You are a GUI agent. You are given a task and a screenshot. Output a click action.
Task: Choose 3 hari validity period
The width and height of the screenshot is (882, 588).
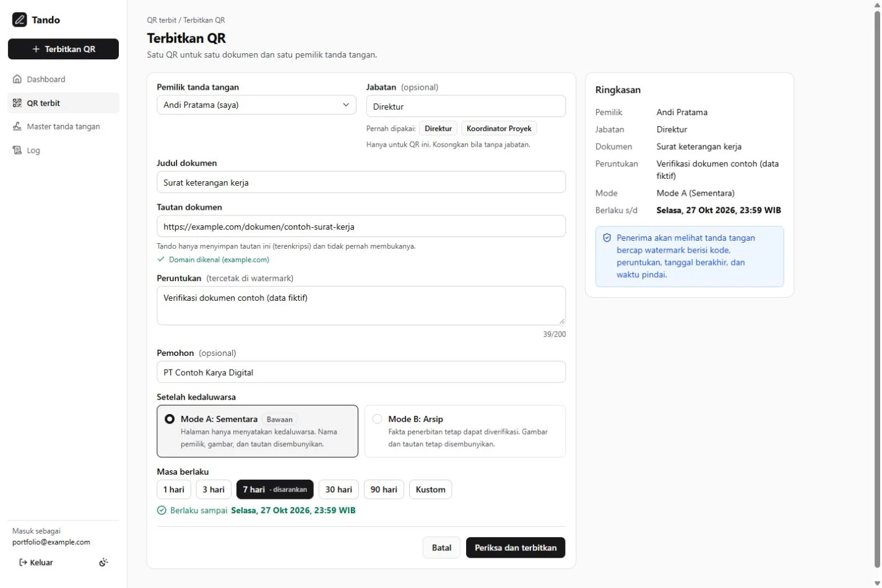tap(214, 490)
